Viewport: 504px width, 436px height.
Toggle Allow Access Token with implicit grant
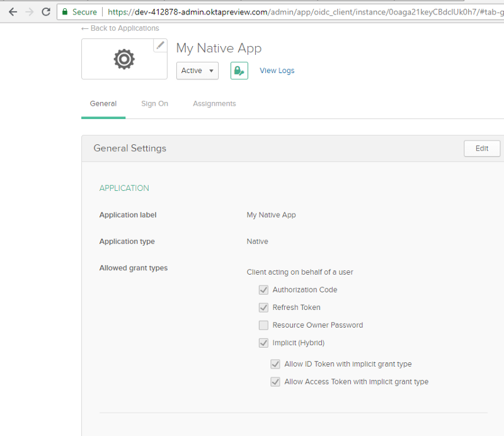275,382
